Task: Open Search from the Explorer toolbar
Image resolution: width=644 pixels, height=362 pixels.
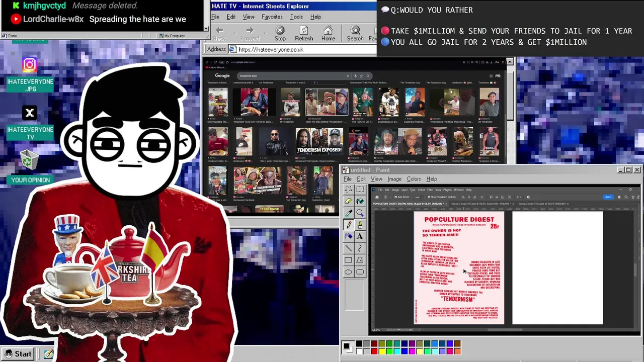Action: 355,34
